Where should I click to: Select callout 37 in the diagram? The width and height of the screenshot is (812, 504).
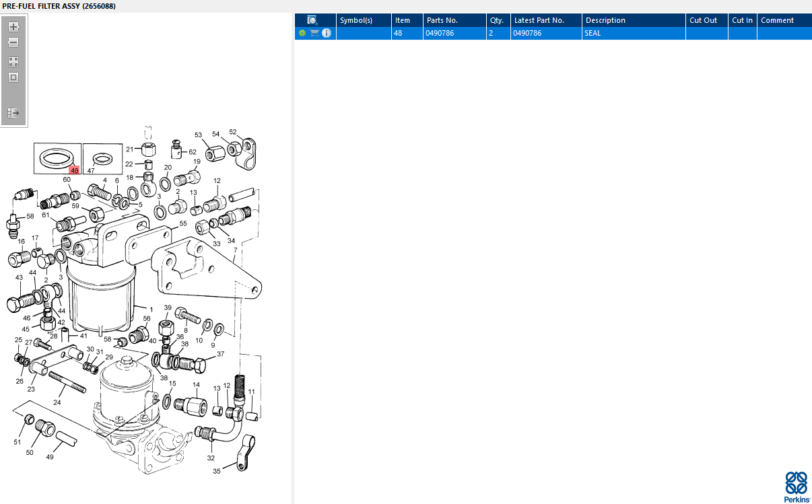coord(220,354)
